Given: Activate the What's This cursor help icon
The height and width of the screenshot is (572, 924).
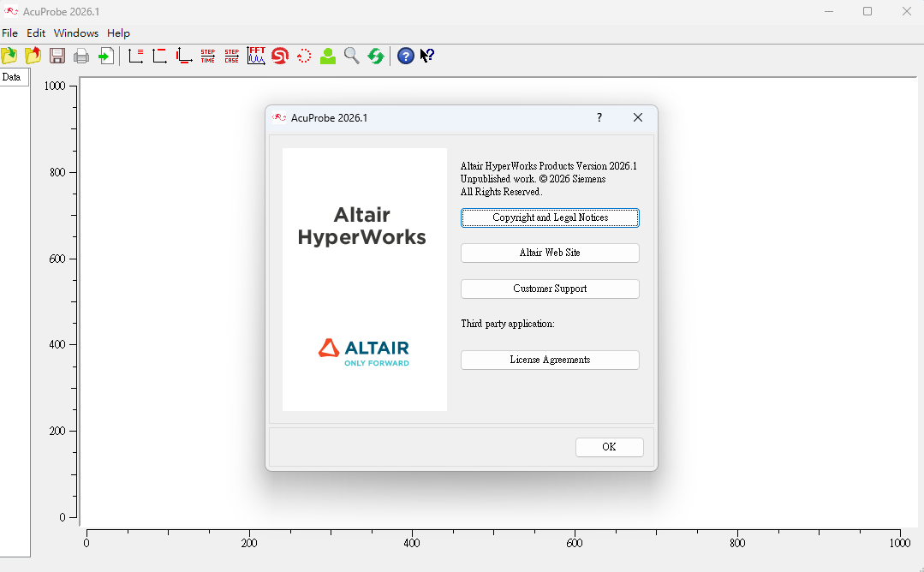Looking at the screenshot, I should click(427, 56).
